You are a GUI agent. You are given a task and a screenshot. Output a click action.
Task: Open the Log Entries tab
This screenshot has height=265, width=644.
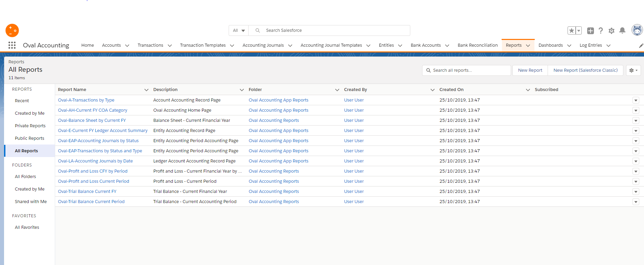[x=591, y=45]
